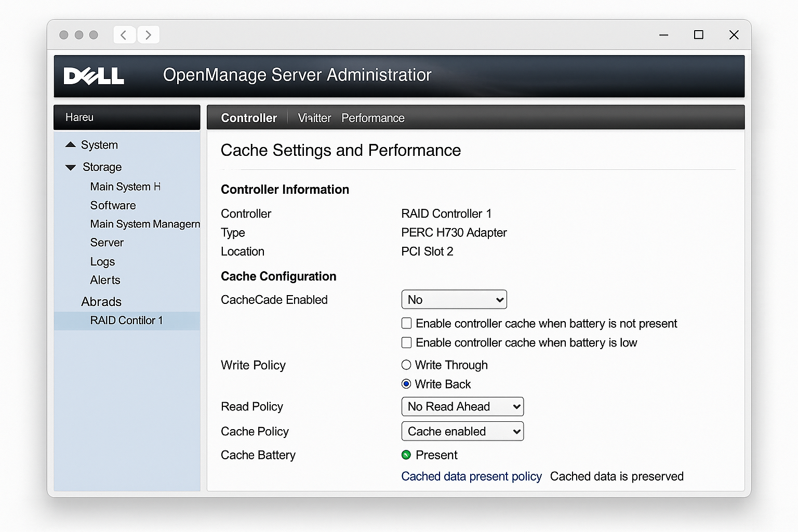This screenshot has width=798, height=532.
Task: Select the Write Back radio option
Action: [x=406, y=384]
